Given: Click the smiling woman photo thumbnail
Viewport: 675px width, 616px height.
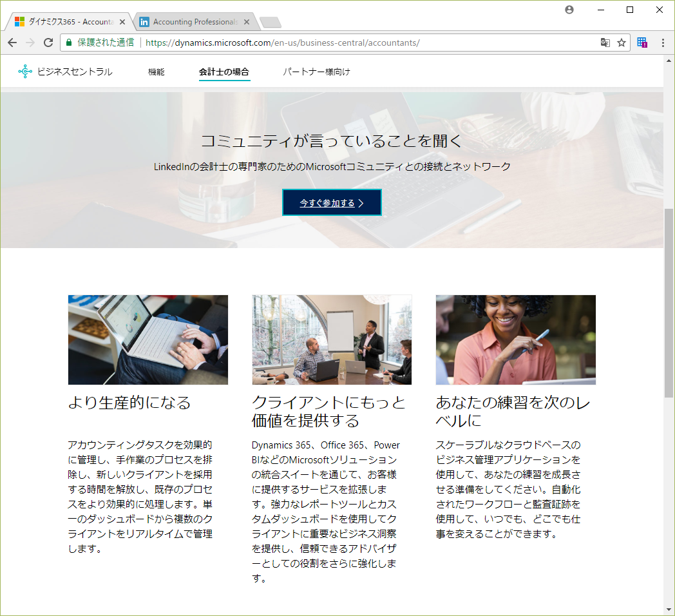Looking at the screenshot, I should point(516,340).
